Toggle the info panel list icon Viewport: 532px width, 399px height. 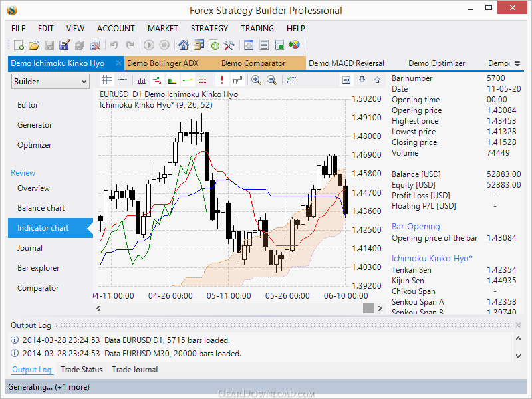coord(346,80)
